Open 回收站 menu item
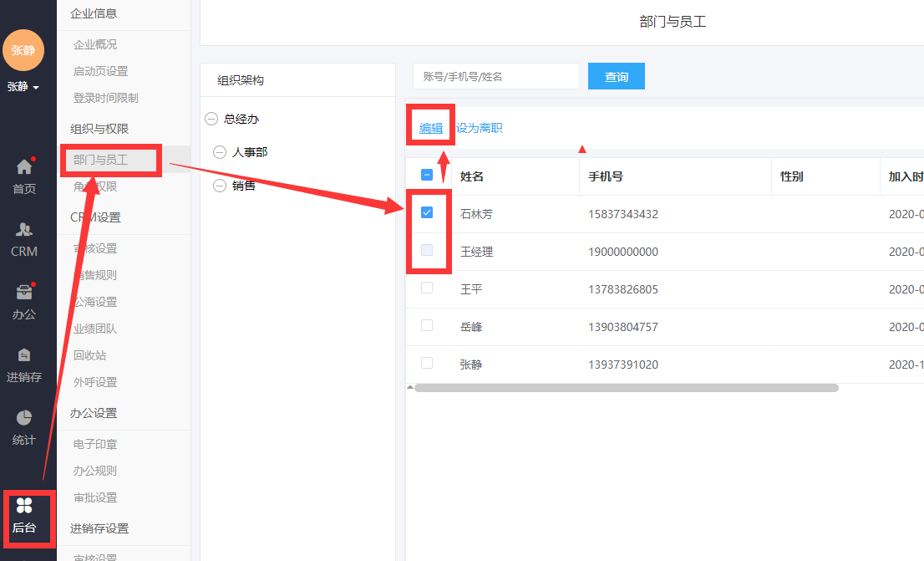The image size is (924, 561). pos(89,355)
